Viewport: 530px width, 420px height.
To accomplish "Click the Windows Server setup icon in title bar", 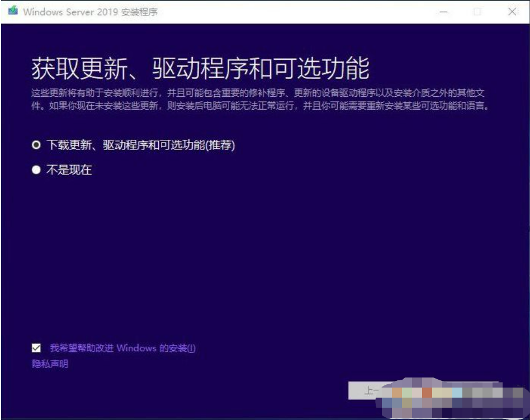I will pos(13,11).
